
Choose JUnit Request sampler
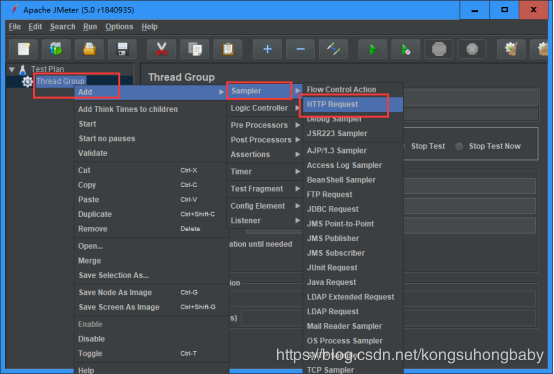[x=353, y=268]
